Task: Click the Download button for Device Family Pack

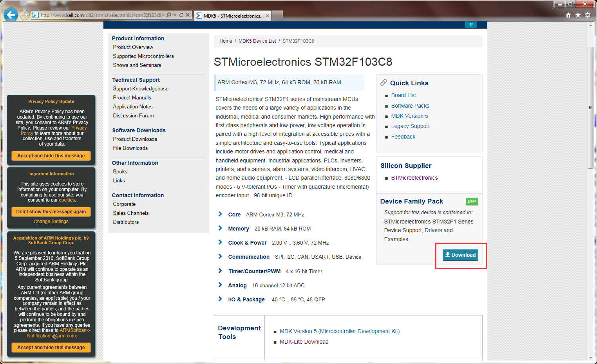Action: (x=460, y=255)
